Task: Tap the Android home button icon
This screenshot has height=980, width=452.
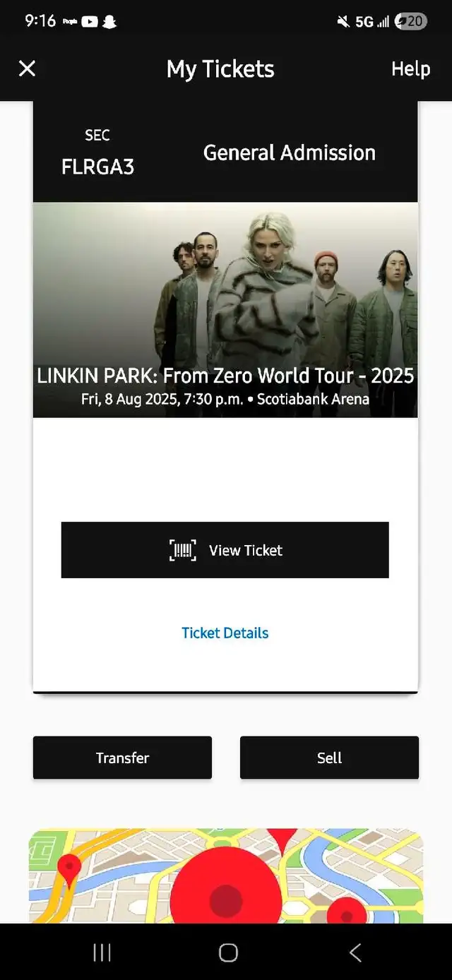Action: click(228, 952)
